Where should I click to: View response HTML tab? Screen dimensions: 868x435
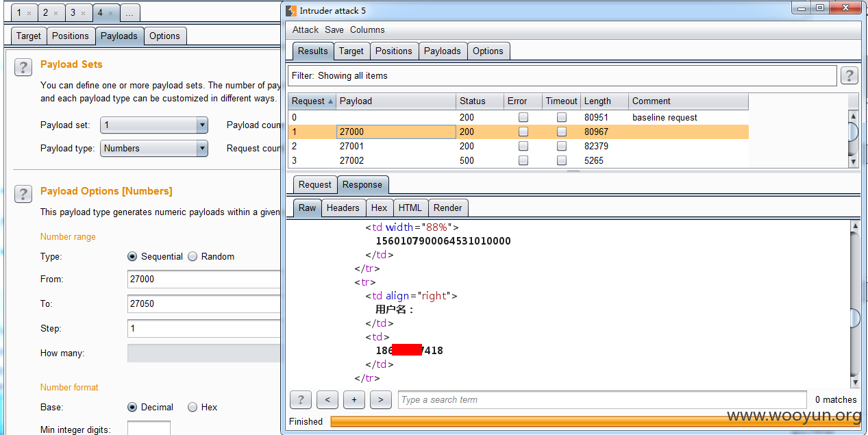pyautogui.click(x=410, y=208)
